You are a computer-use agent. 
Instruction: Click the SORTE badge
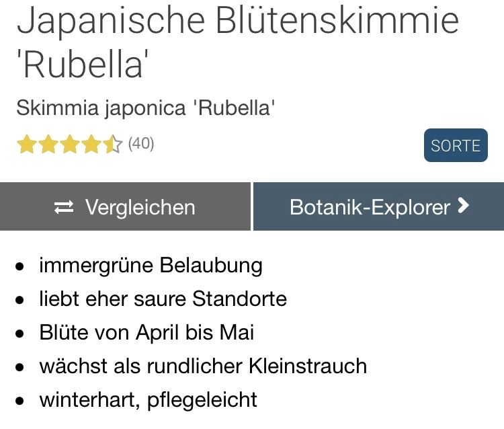click(456, 146)
